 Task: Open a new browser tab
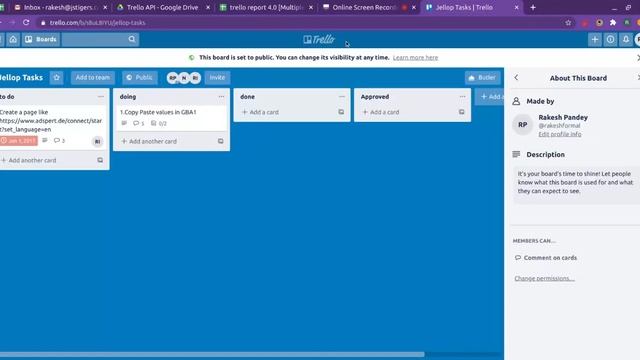point(533,7)
